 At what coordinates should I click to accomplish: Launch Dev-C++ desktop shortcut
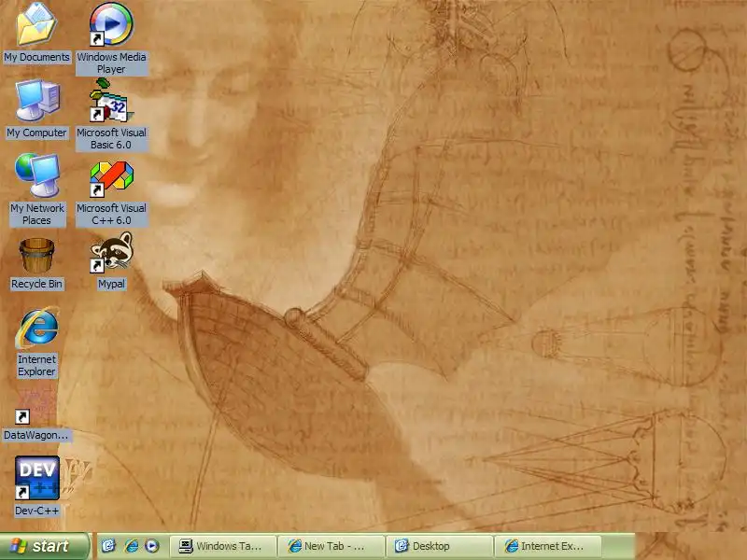(37, 478)
